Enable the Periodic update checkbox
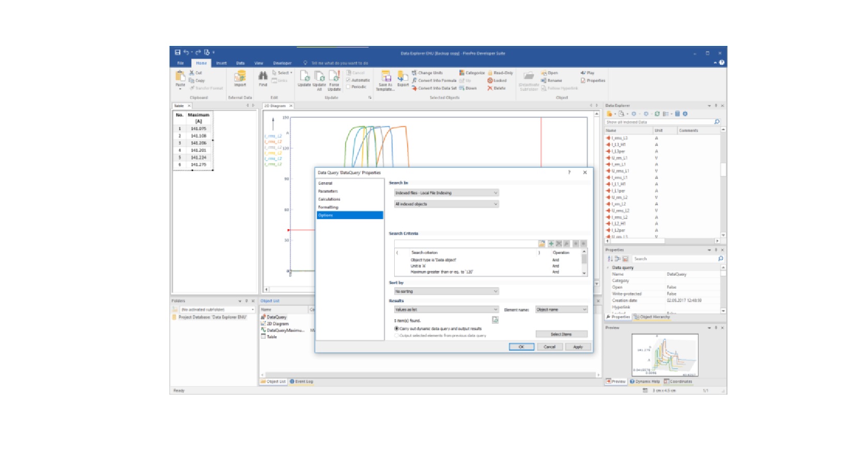 coord(348,87)
